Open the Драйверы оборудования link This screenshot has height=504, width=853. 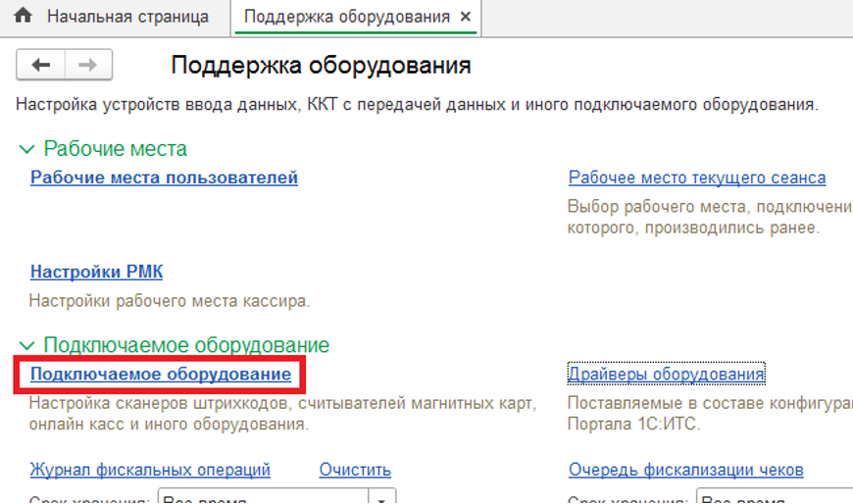[x=666, y=375]
